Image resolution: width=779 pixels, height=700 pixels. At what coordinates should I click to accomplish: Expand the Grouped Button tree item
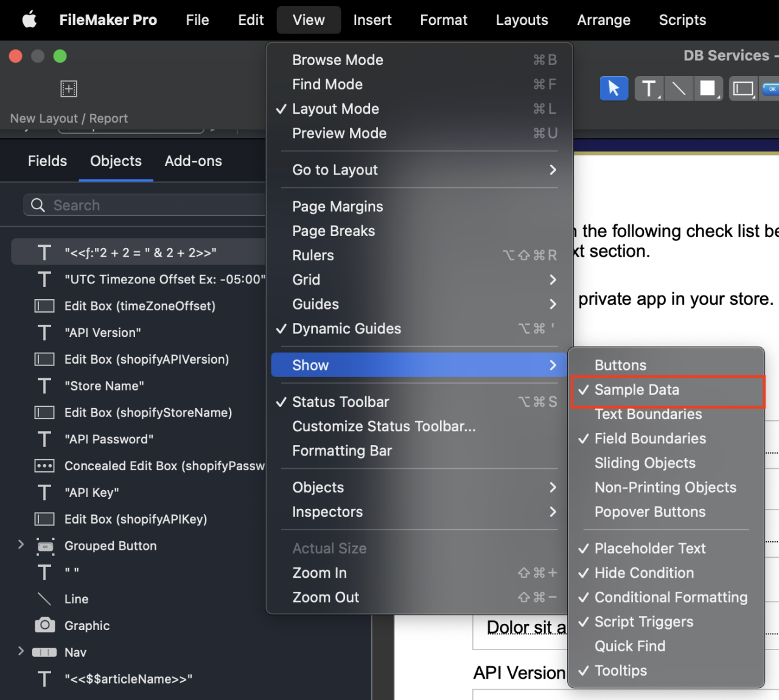coord(21,544)
